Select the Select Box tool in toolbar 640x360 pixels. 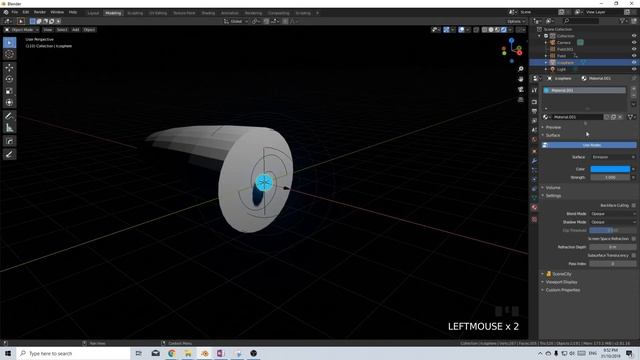coord(9,42)
